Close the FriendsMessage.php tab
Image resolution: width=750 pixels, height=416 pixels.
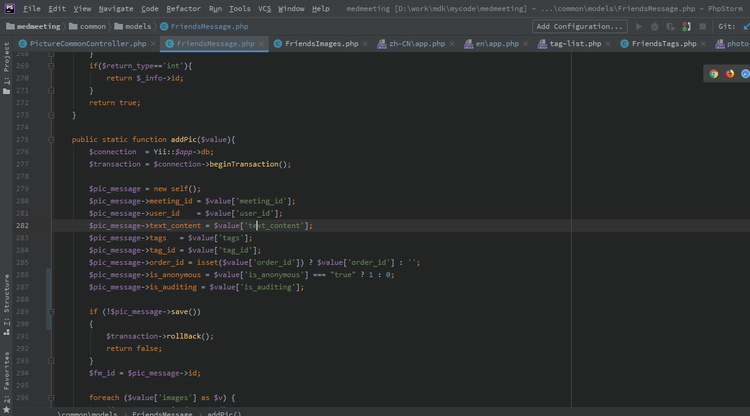tap(261, 44)
